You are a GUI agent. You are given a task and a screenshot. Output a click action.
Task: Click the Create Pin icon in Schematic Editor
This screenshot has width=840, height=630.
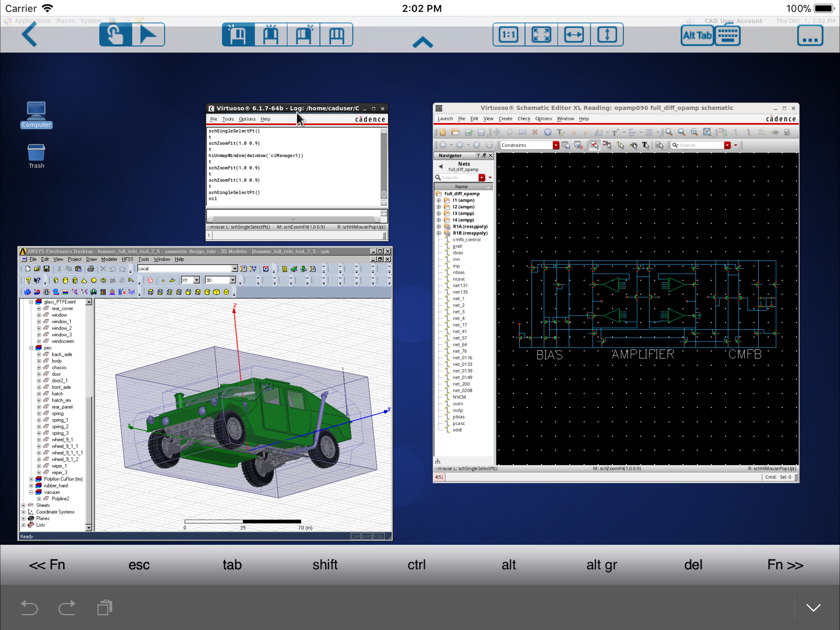(x=775, y=132)
